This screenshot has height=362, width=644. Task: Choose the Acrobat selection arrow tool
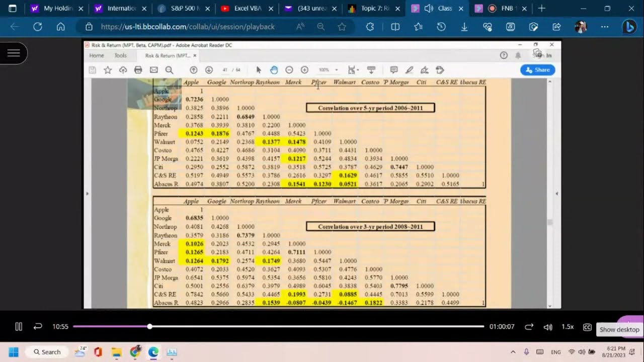(259, 70)
